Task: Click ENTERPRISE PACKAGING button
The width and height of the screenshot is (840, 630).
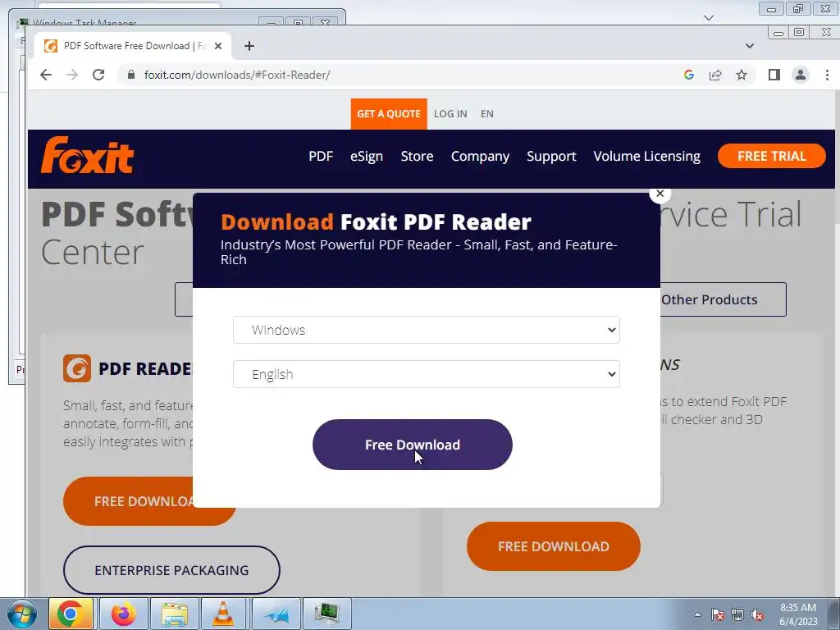Action: click(171, 570)
